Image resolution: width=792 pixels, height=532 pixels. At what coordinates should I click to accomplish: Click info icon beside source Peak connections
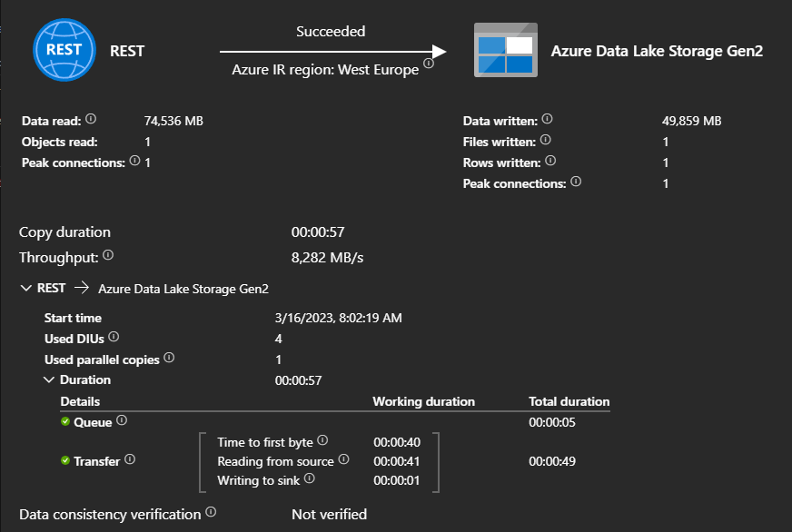(x=134, y=161)
